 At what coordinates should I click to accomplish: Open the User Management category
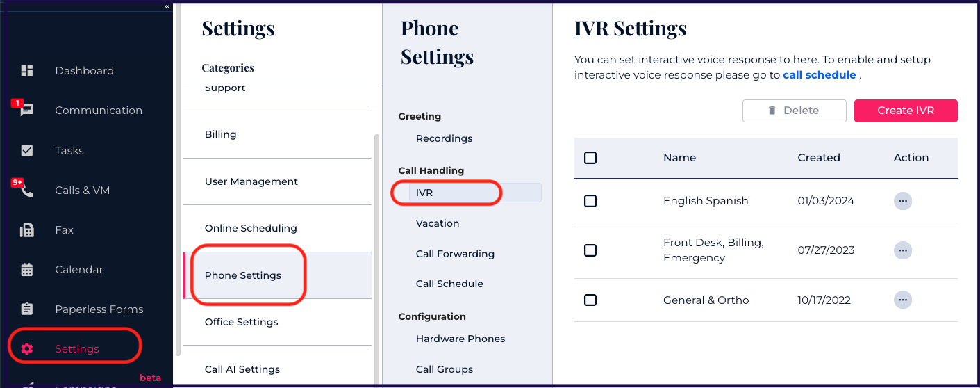251,181
